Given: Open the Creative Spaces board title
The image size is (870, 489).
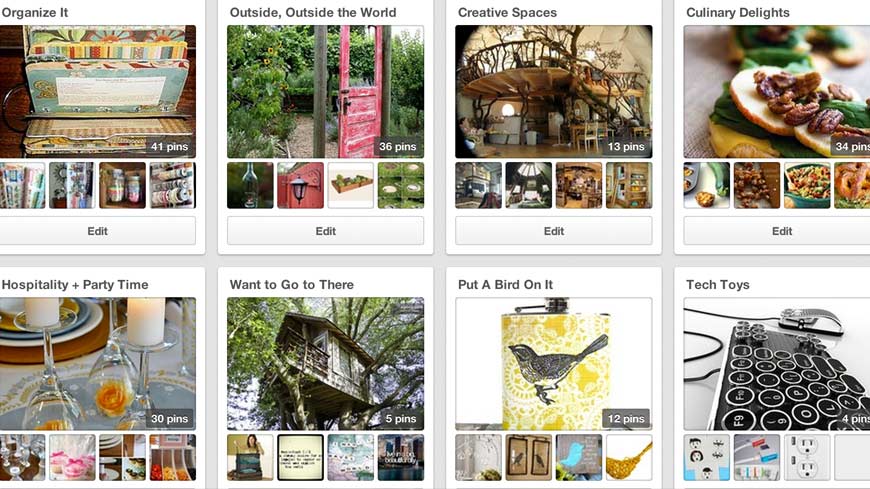Looking at the screenshot, I should (x=507, y=12).
